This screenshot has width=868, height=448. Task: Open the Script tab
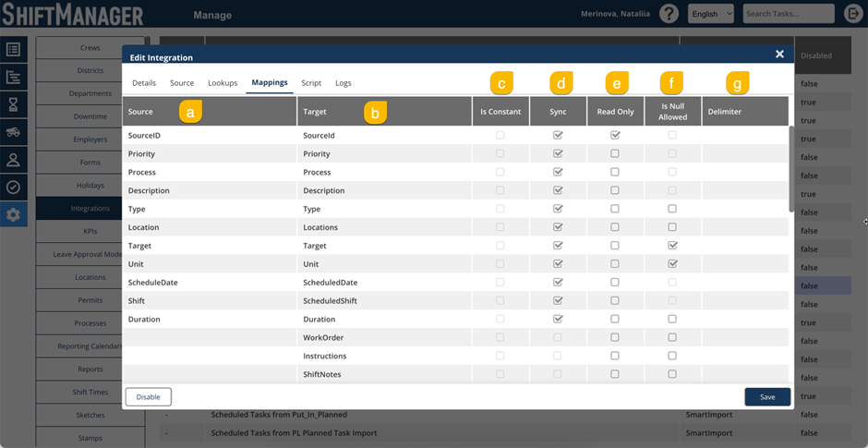pyautogui.click(x=311, y=83)
